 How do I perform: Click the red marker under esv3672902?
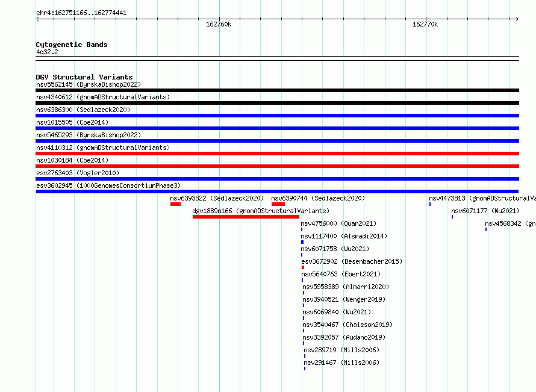[303, 267]
